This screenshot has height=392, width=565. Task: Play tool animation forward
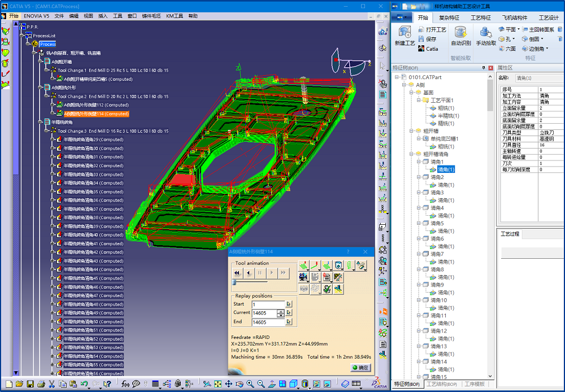272,273
